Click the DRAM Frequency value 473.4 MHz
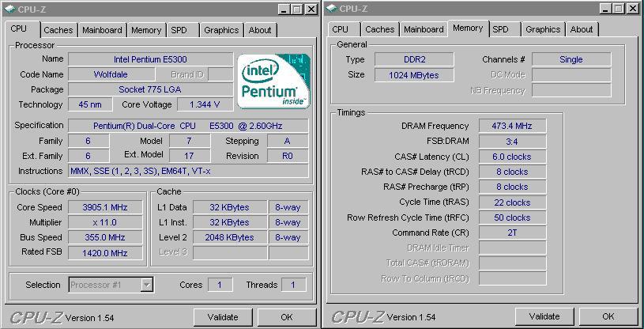Screen dimensions: 644x329 click(x=512, y=126)
